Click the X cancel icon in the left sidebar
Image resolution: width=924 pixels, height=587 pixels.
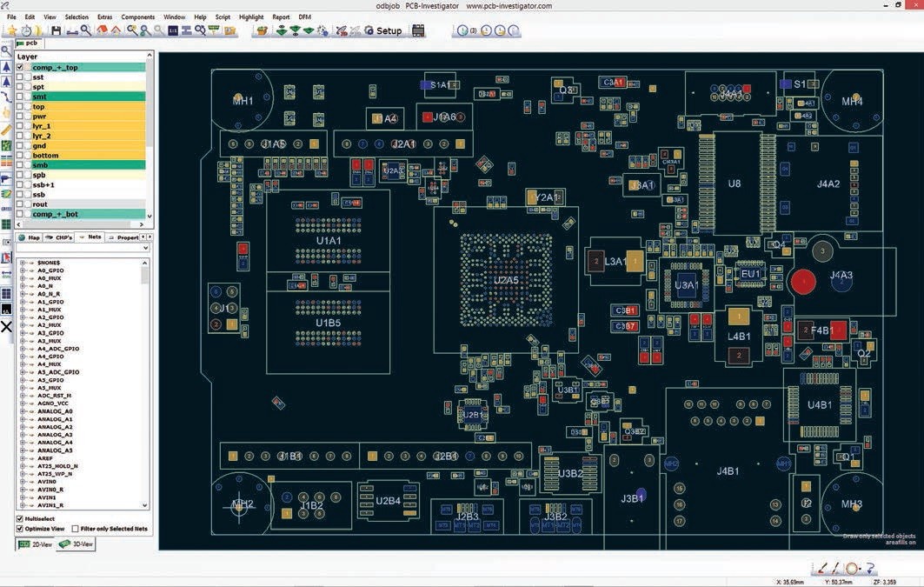pyautogui.click(x=7, y=327)
